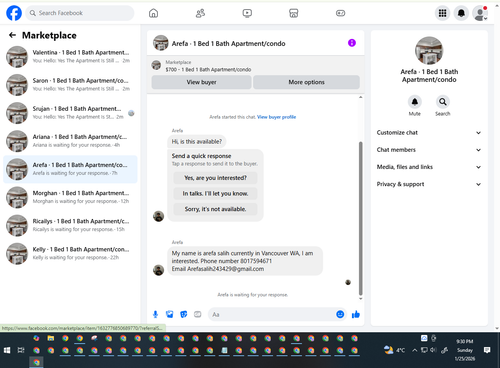
Task: Open the emoji picker in message box
Action: [x=340, y=314]
